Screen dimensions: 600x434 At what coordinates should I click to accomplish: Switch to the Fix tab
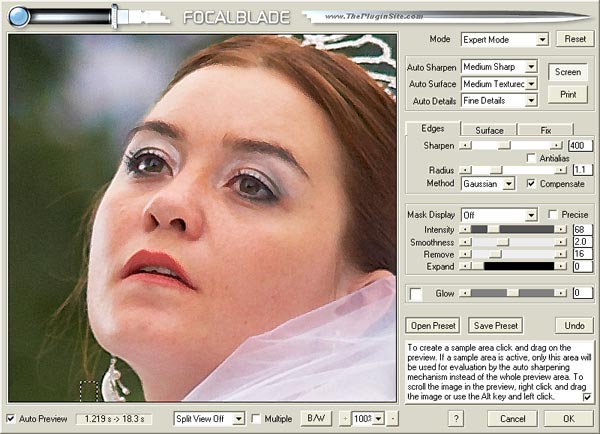[x=546, y=130]
